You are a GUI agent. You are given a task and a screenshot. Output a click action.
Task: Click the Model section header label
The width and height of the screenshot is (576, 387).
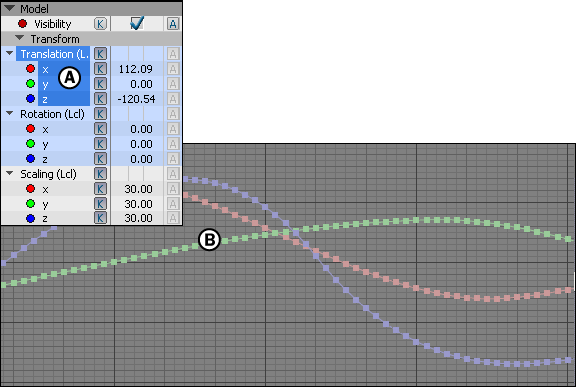[x=34, y=9]
